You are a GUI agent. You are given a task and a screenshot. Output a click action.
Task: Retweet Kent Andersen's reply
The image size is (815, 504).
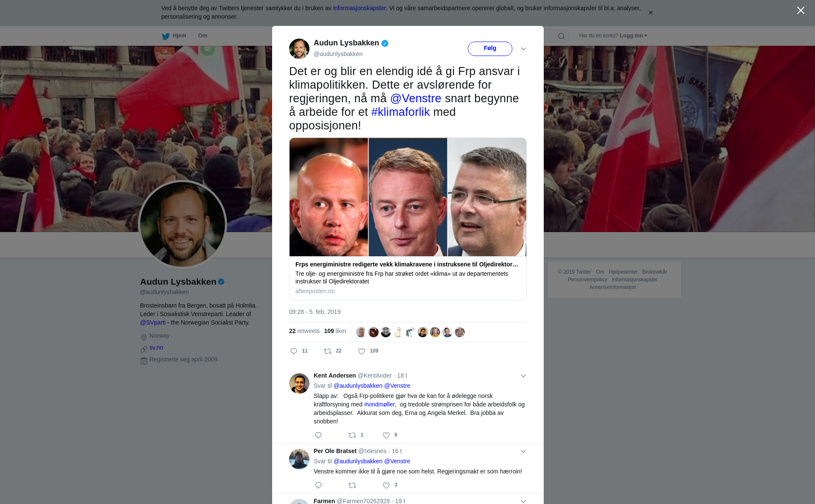[352, 435]
